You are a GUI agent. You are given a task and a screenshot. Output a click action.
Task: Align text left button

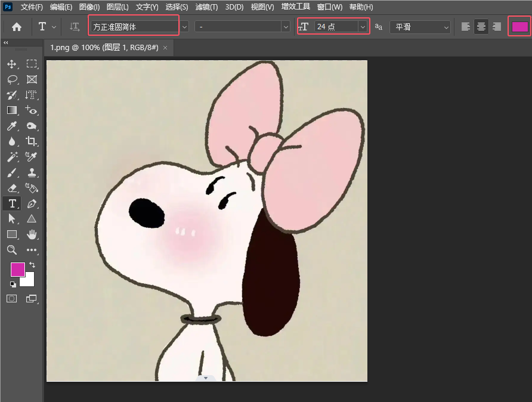(466, 27)
